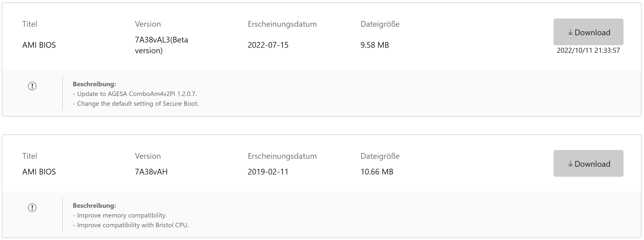Click the Dateigröße label above 10.66 MB
This screenshot has height=240, width=644.
380,156
